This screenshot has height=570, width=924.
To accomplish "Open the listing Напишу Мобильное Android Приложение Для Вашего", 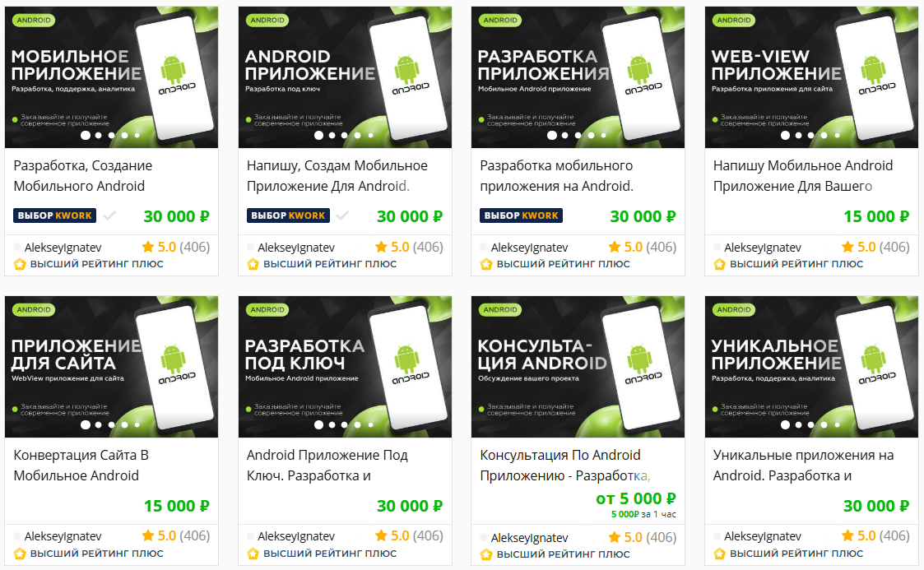I will pos(802,175).
